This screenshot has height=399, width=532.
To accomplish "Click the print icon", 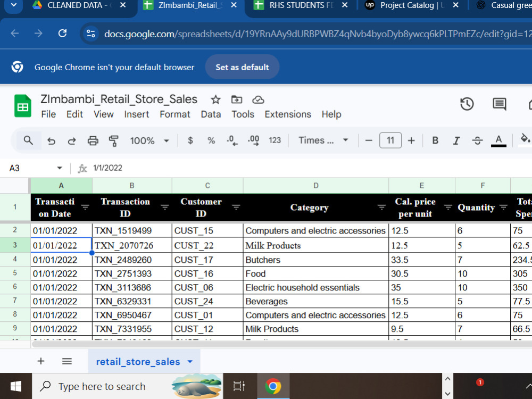I will pyautogui.click(x=93, y=140).
